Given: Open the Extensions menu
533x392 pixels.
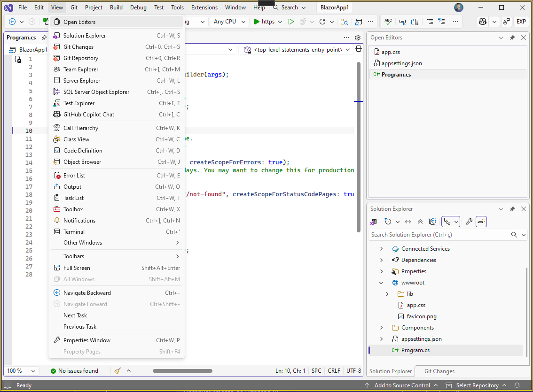Looking at the screenshot, I should [204, 8].
